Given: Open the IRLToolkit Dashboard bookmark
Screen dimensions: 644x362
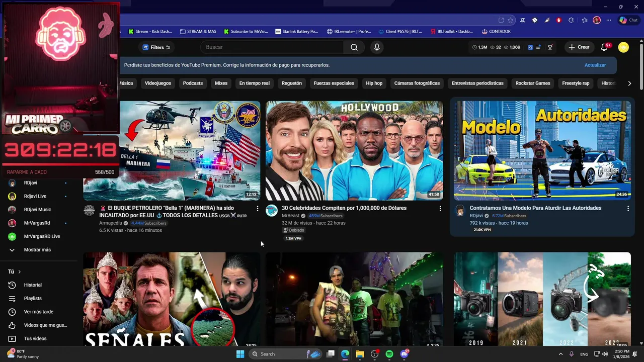Looking at the screenshot, I should pos(452,31).
